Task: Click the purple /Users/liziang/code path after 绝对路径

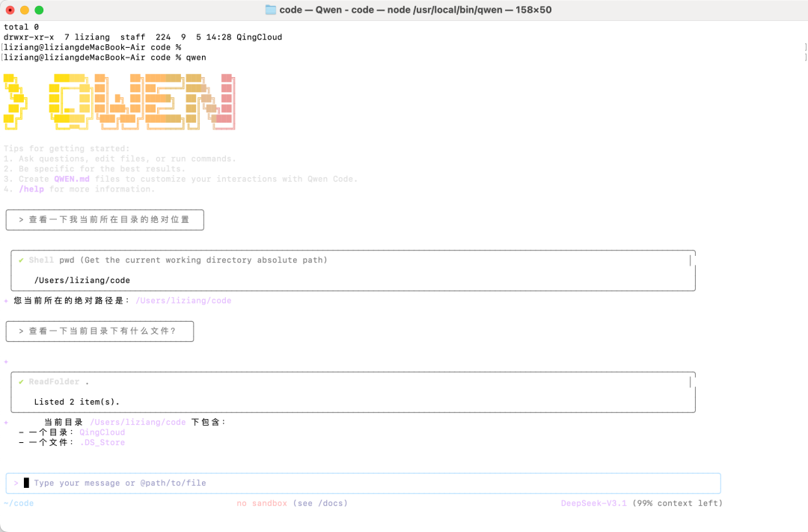Action: (x=183, y=301)
